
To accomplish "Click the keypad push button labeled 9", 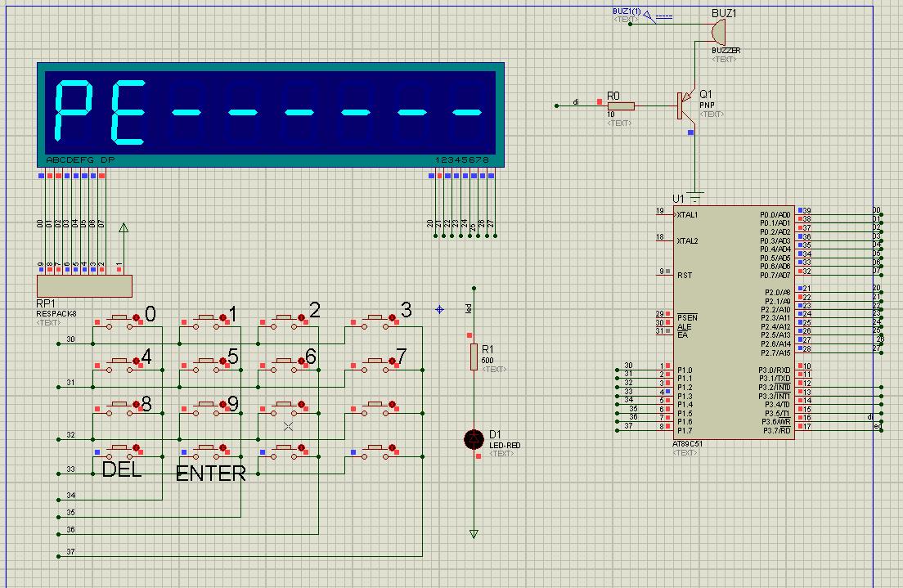I will (207, 408).
